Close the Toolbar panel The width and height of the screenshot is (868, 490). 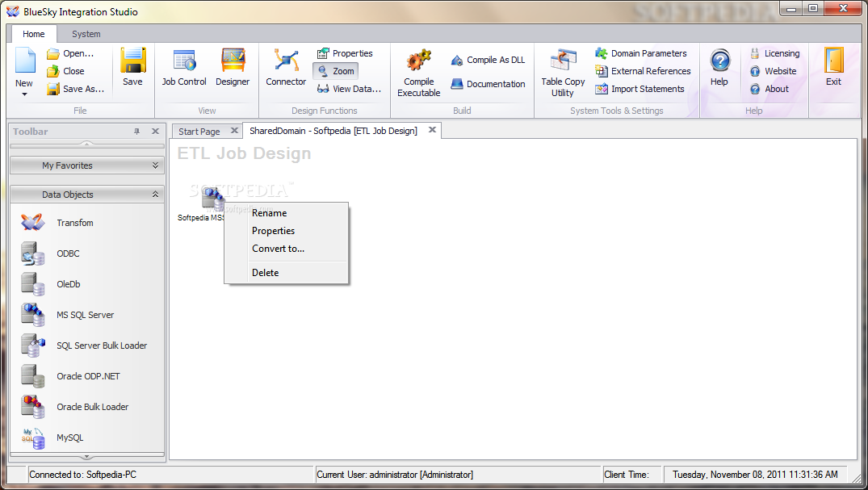[155, 132]
